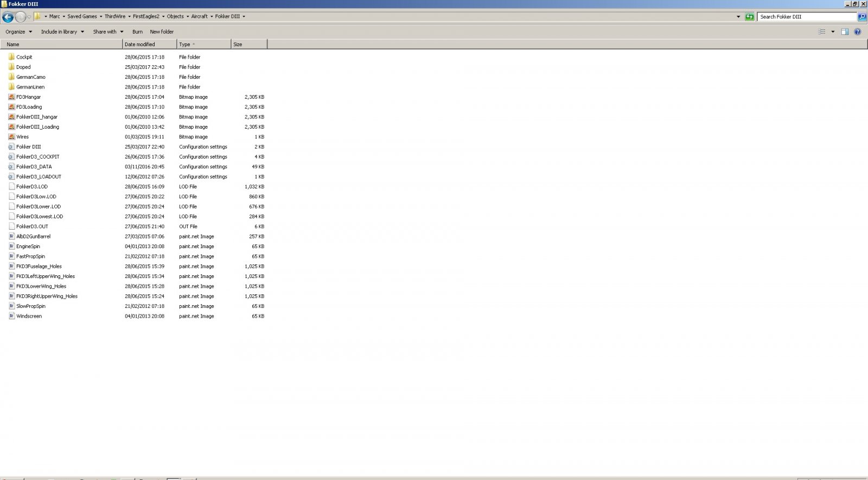Click the FD3Loading bitmap icon
868x480 pixels.
point(11,107)
